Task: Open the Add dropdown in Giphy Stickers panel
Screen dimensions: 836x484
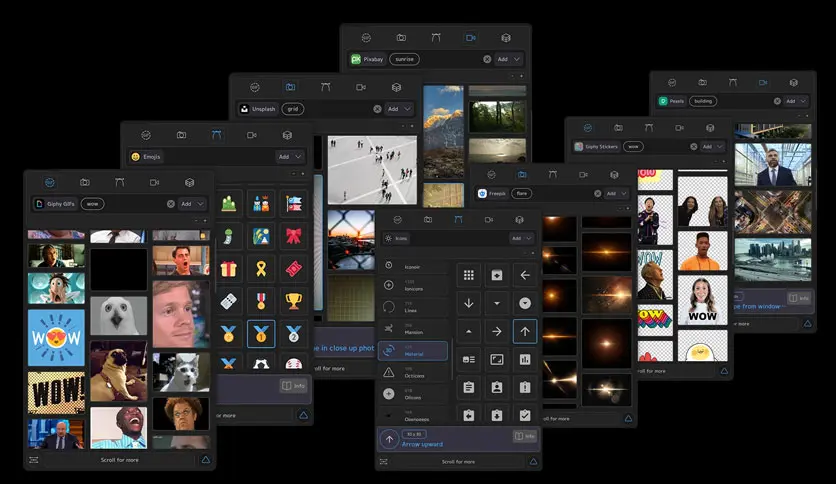Action: pos(712,146)
